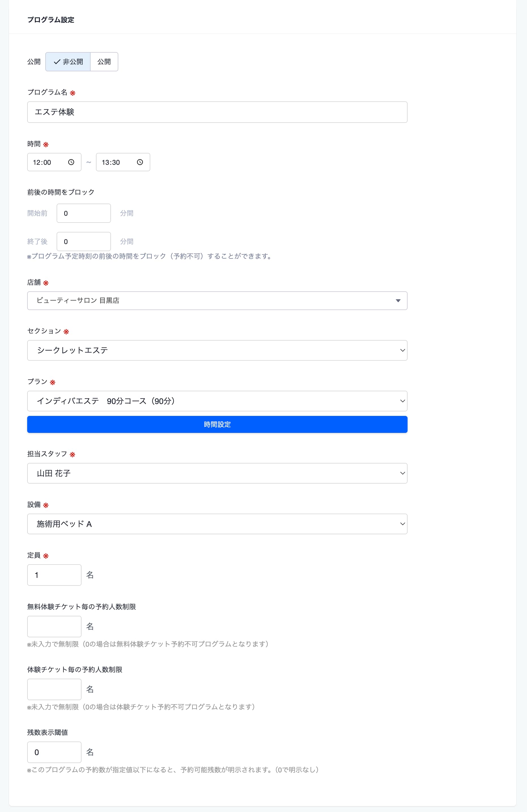Image resolution: width=527 pixels, height=812 pixels.
Task: Open the 設備 dropdown 施術用ベッド A
Action: [x=217, y=524]
